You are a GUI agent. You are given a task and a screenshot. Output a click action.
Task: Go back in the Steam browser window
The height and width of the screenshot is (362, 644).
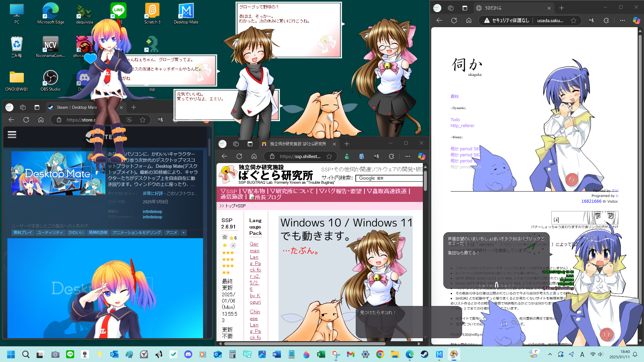[x=11, y=120]
